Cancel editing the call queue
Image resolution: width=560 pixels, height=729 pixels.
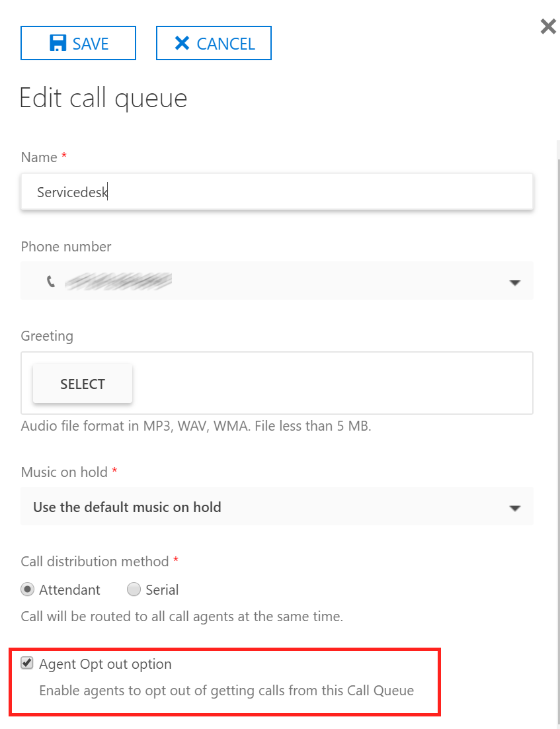214,43
